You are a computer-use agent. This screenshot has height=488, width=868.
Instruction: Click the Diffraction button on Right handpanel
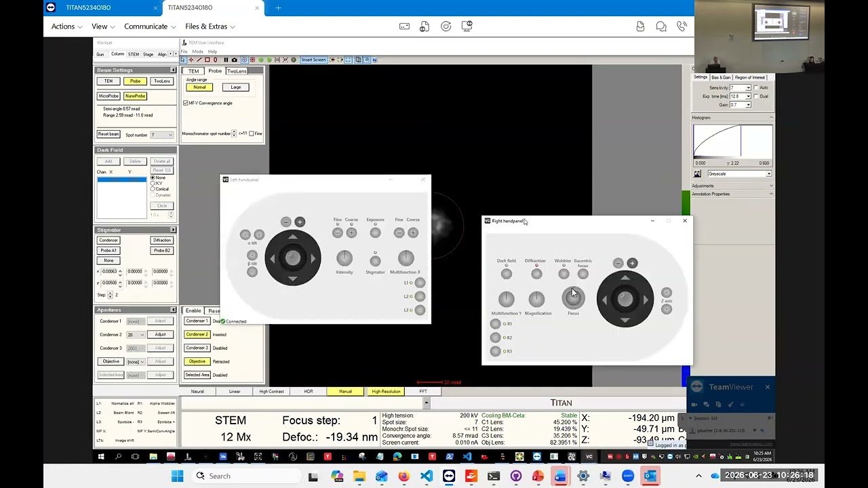click(536, 274)
